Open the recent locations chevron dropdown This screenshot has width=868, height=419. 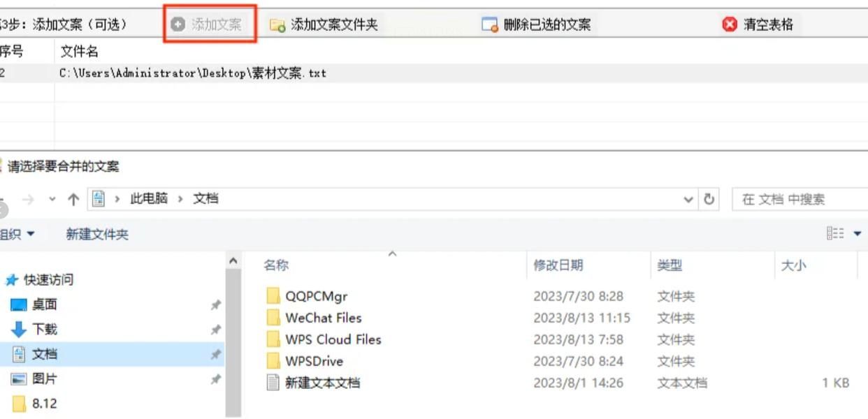(52, 199)
